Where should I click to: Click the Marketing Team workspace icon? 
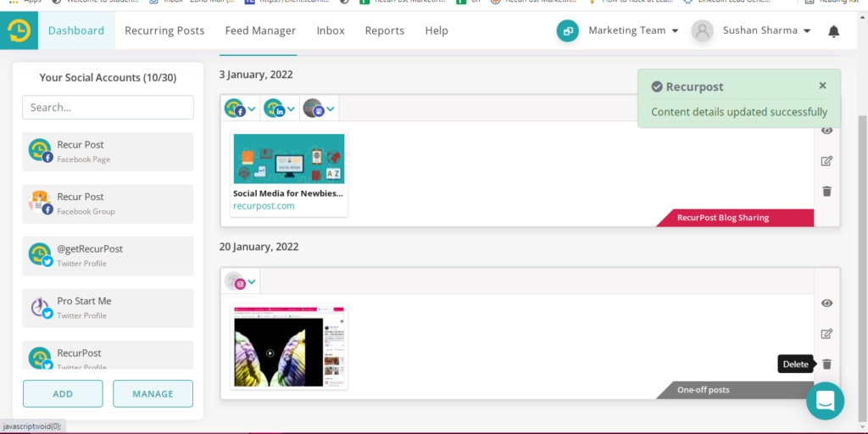pos(567,31)
